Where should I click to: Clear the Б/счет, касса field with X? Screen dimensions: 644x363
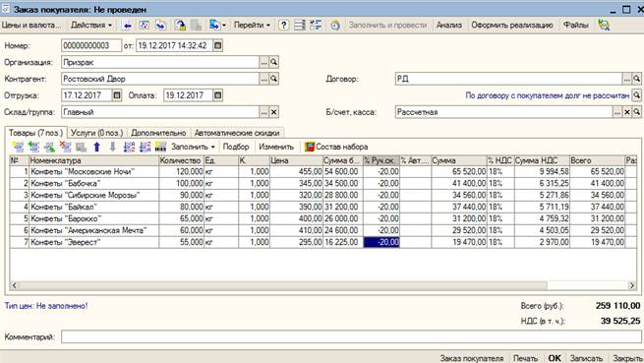pyautogui.click(x=627, y=112)
